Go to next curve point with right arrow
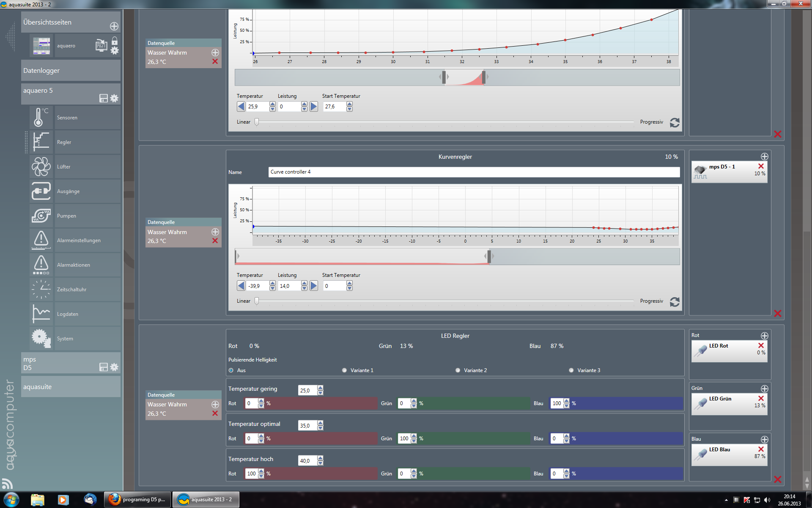 click(314, 286)
